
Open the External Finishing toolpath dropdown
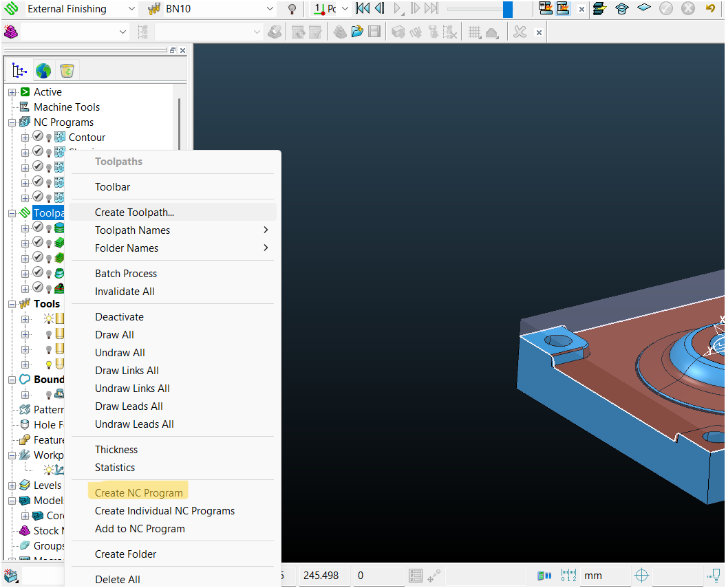131,9
